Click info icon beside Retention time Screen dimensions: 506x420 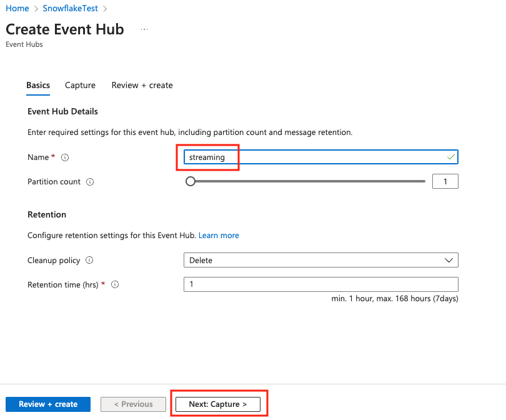click(x=115, y=285)
